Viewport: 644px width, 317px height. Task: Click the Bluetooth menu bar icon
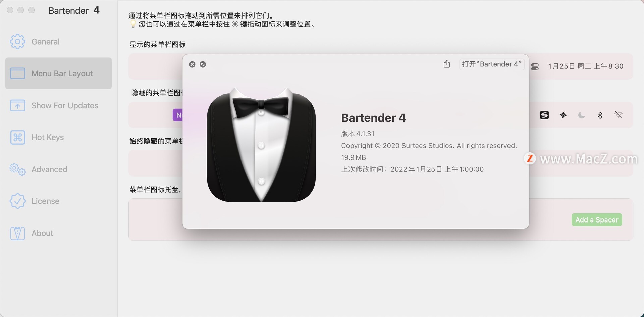(600, 115)
